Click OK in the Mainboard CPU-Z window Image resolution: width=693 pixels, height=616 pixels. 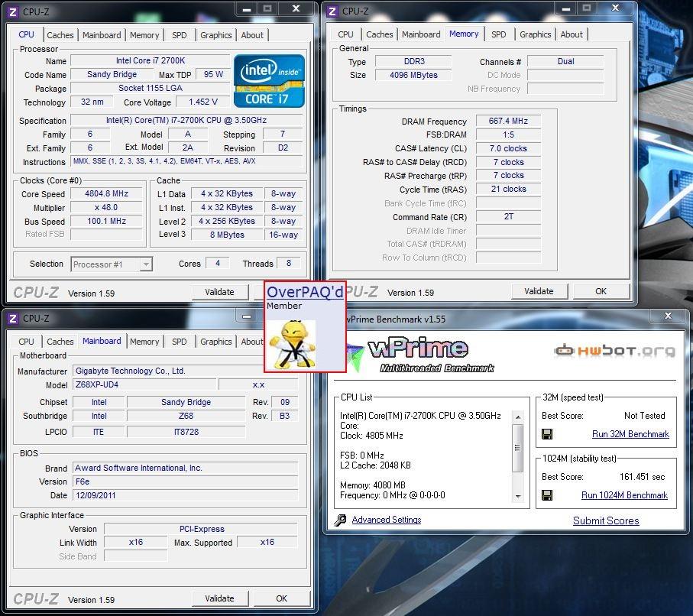pyautogui.click(x=281, y=598)
